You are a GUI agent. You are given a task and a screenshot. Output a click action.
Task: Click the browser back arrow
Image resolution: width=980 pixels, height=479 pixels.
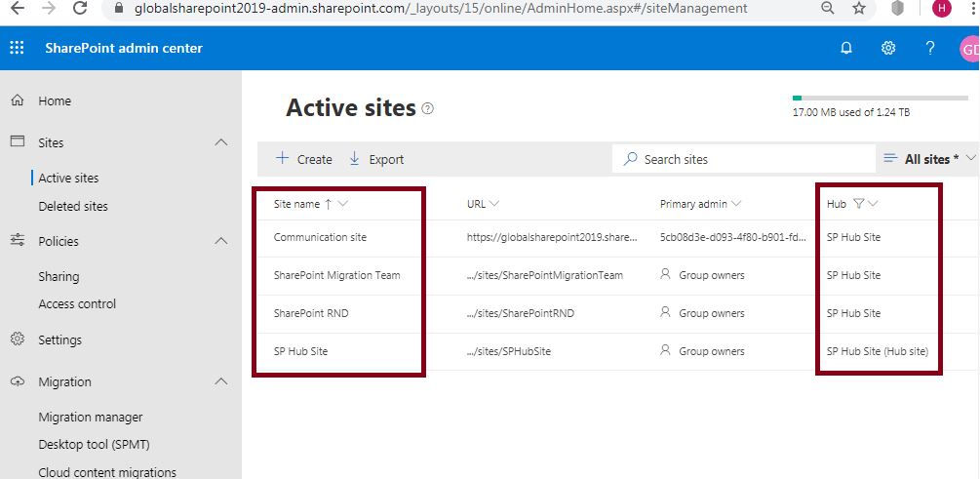pos(18,8)
